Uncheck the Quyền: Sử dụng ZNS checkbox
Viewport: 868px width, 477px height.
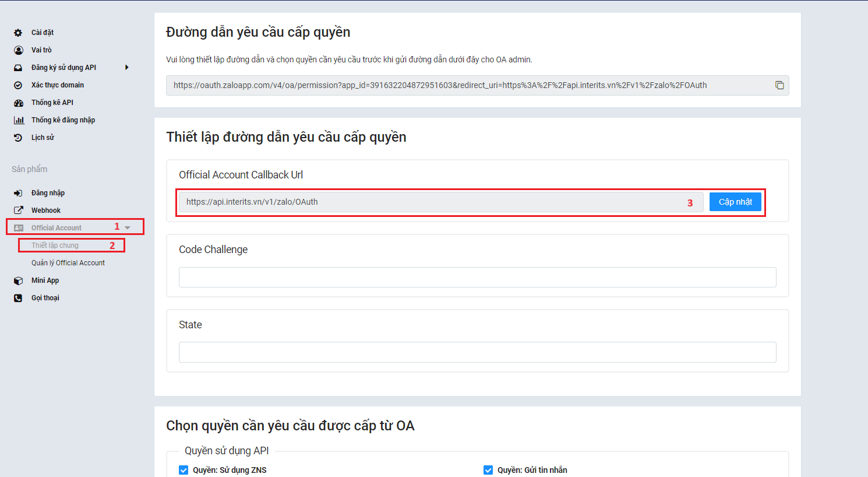click(x=184, y=470)
